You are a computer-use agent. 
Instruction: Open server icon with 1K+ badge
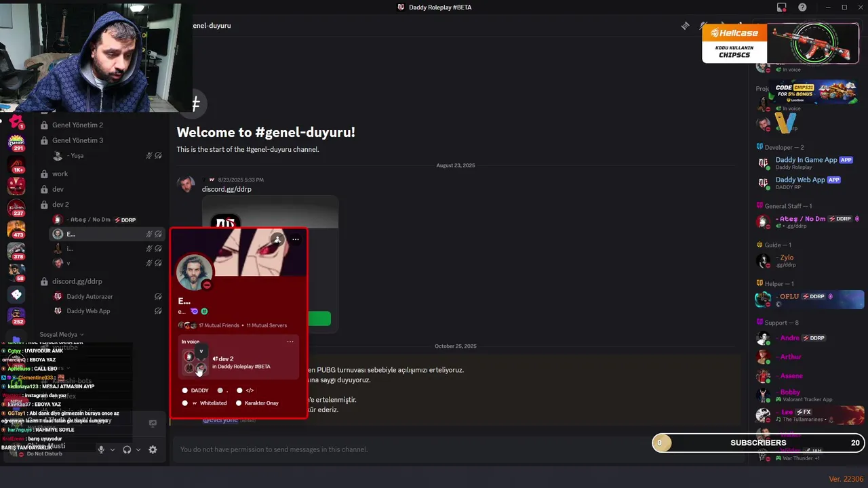click(16, 164)
